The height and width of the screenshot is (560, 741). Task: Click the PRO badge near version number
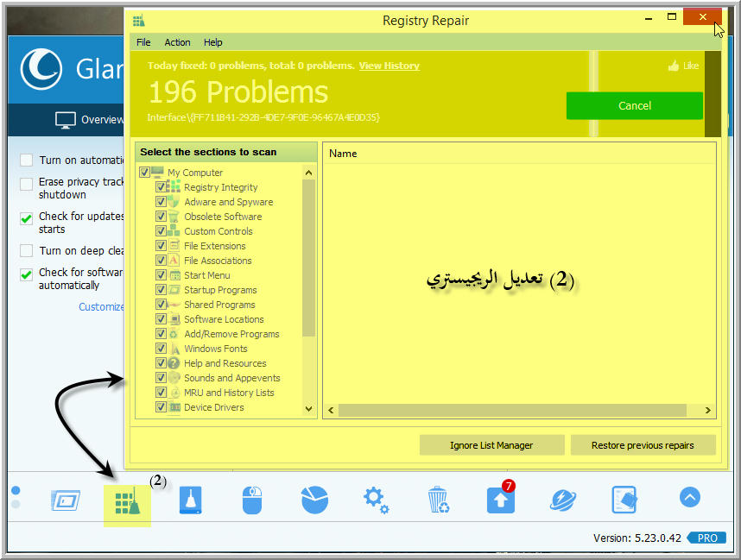pyautogui.click(x=706, y=538)
